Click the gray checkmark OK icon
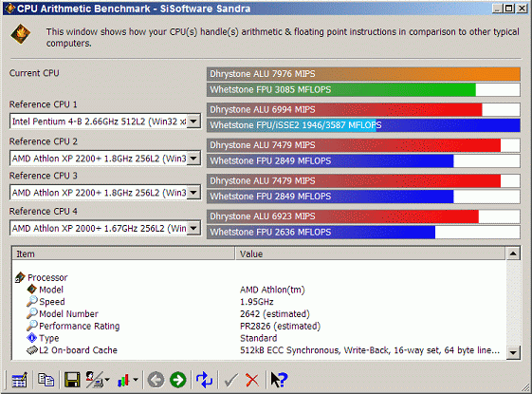Screen dimensions: 532x394 coord(230,380)
